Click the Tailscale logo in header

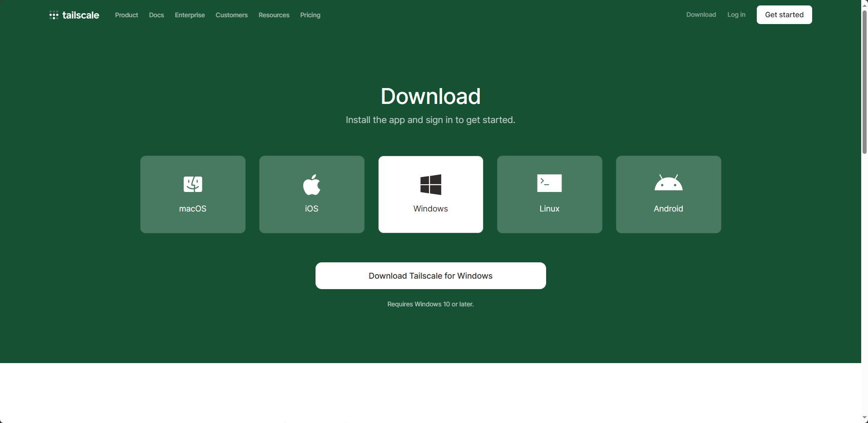coord(74,15)
